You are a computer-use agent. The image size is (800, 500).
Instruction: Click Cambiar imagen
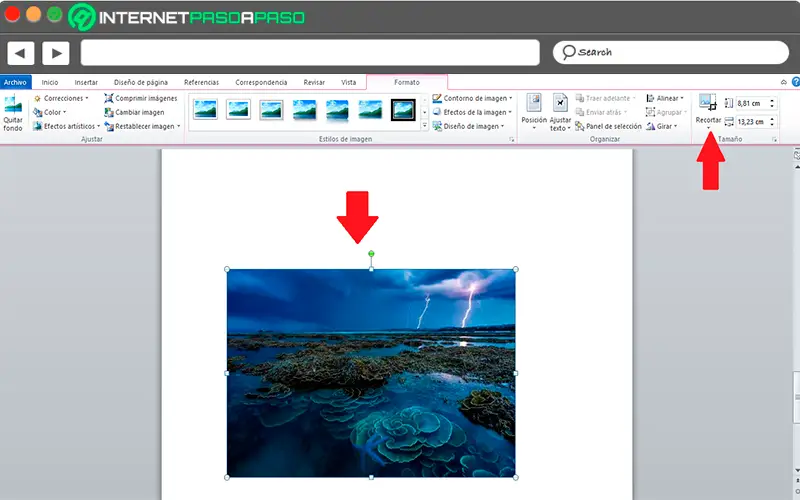(134, 112)
